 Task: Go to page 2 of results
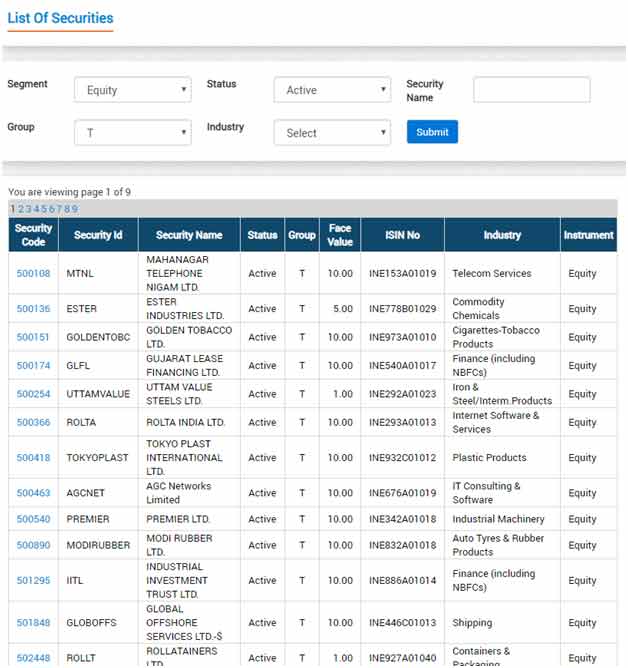point(21,209)
